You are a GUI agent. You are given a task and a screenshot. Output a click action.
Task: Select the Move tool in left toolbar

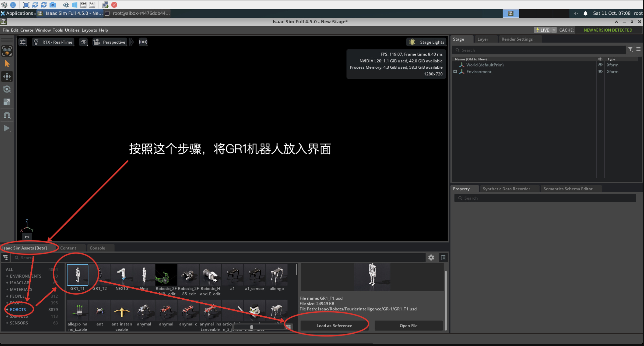(7, 76)
